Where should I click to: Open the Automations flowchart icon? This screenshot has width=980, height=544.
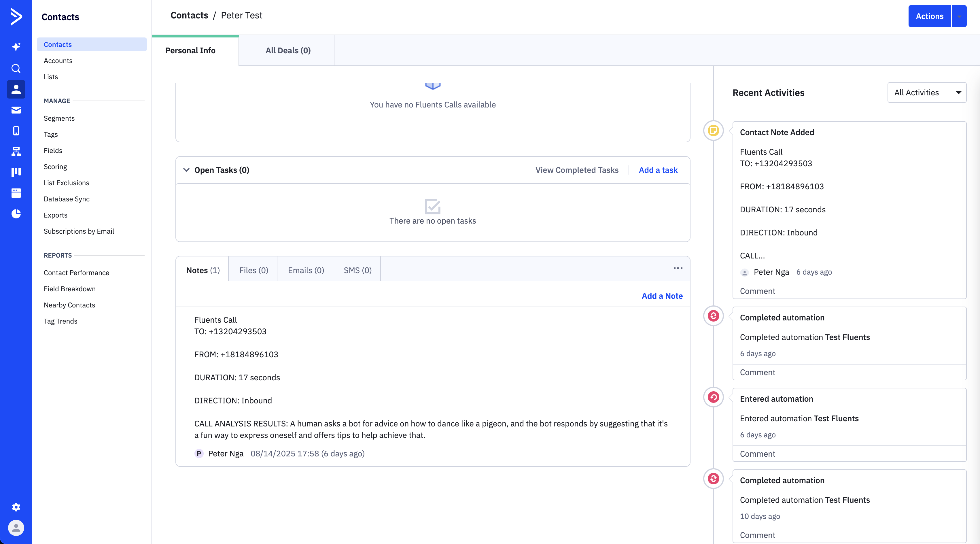pos(16,151)
